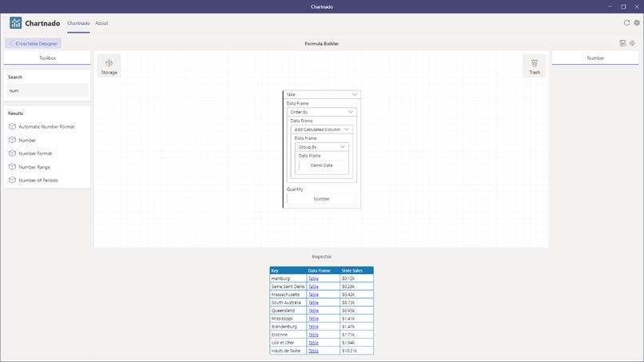Click the Data Frame column header in Inspector
The width and height of the screenshot is (644, 362).
pos(323,270)
